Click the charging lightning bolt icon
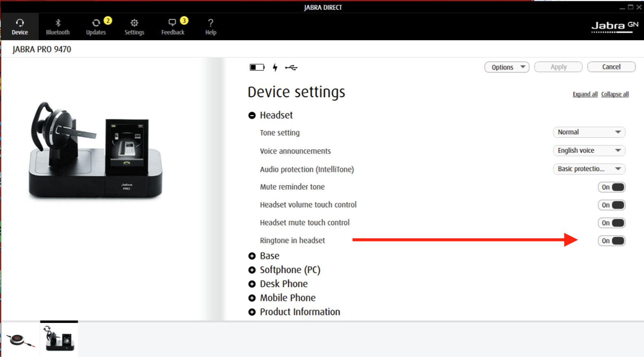Screen dimensions: 644x357 275,67
